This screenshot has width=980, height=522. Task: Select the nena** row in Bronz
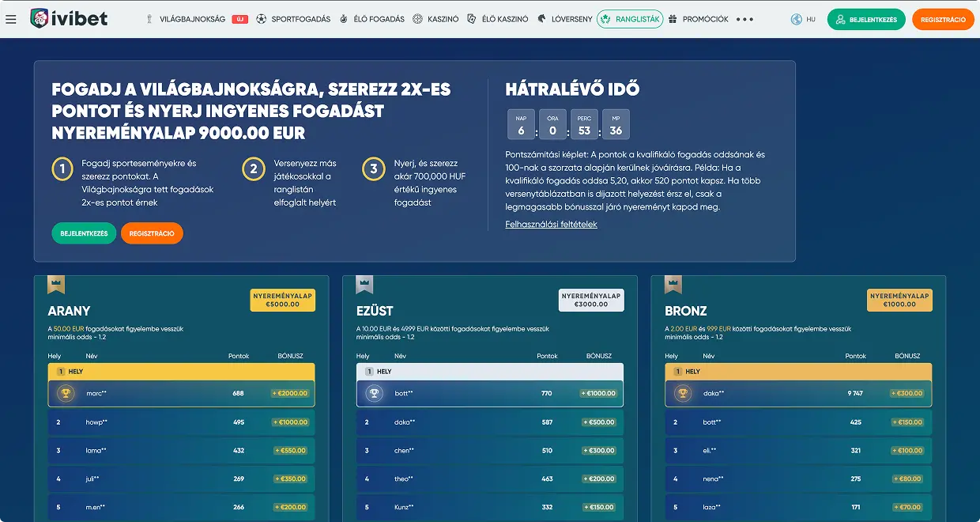click(x=798, y=479)
